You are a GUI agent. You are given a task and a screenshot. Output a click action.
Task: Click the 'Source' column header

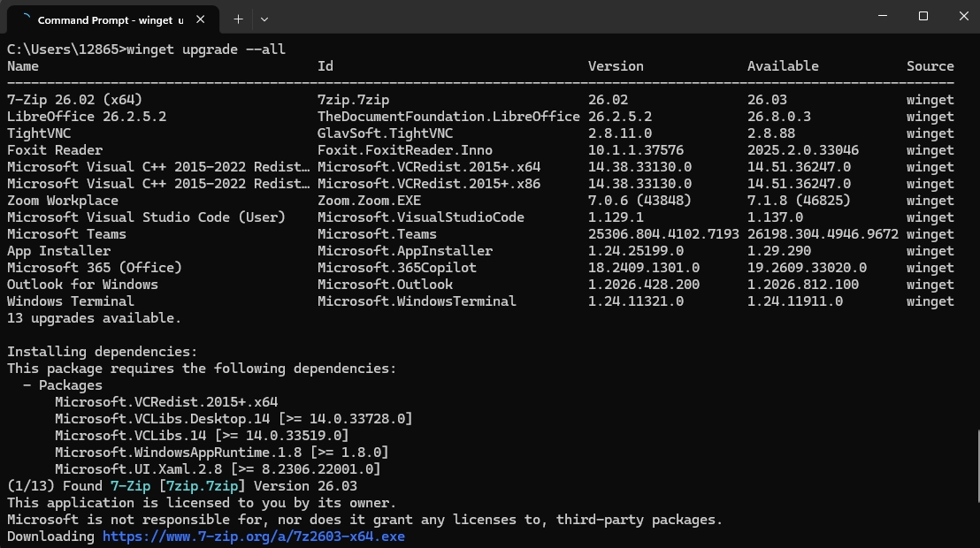point(930,66)
